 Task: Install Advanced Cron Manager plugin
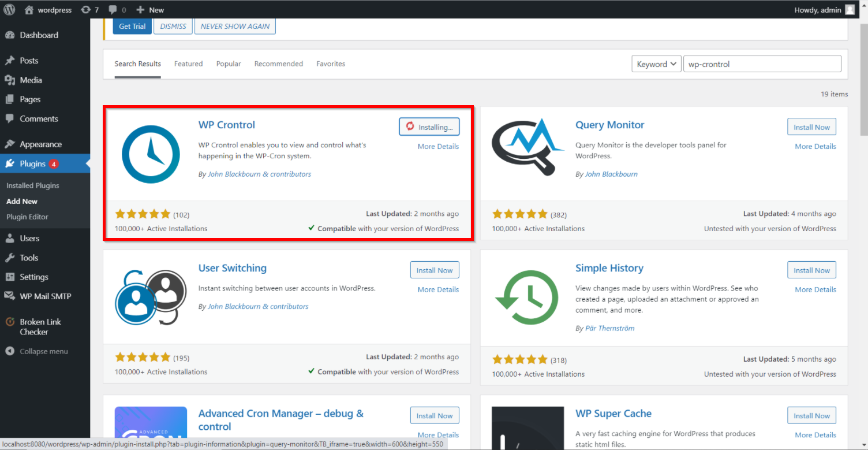[435, 416]
